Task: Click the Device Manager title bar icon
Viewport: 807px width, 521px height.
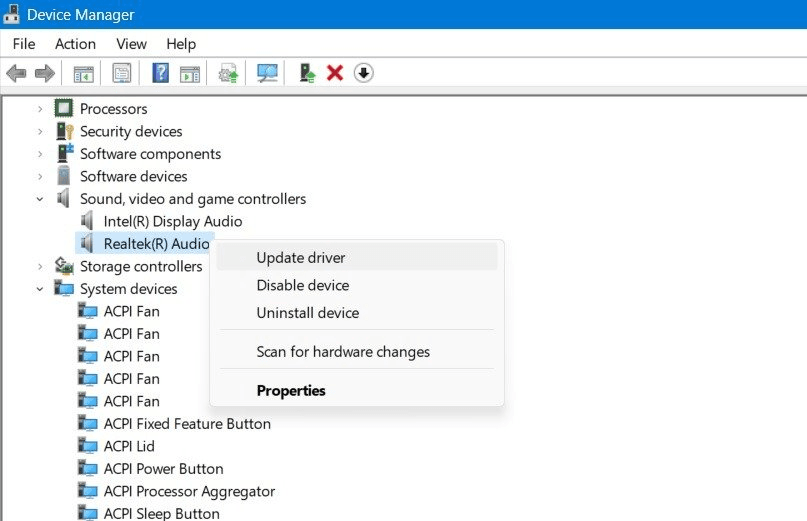Action: click(x=11, y=13)
